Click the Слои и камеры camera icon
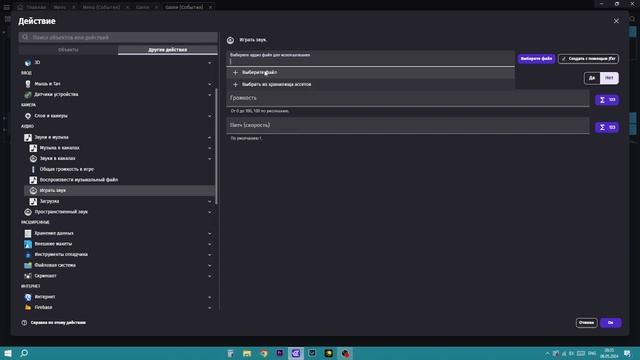 (x=28, y=116)
